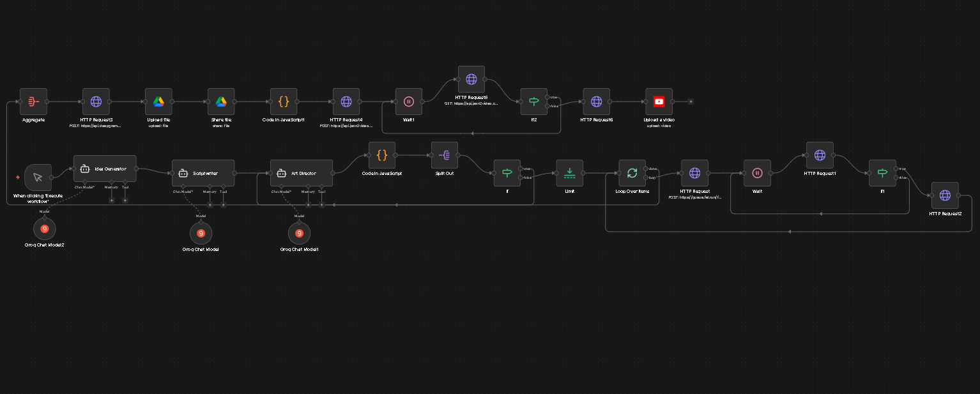Select the Groq Chat Model sub-node under Scriptwriter
Image resolution: width=980 pixels, height=394 pixels.
coord(201,233)
